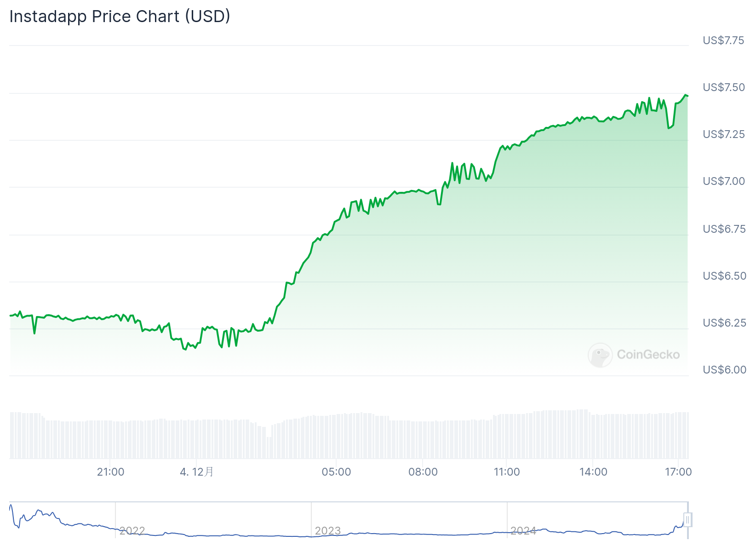Click the US$6.25 price axis label
Viewport: 756px width, 552px height.
tap(724, 323)
